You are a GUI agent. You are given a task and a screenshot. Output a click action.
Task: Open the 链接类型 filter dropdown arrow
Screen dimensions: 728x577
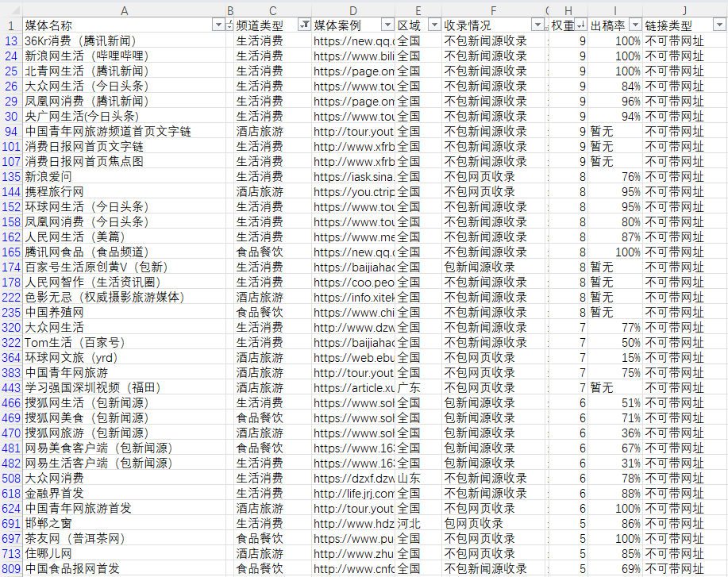(x=718, y=25)
